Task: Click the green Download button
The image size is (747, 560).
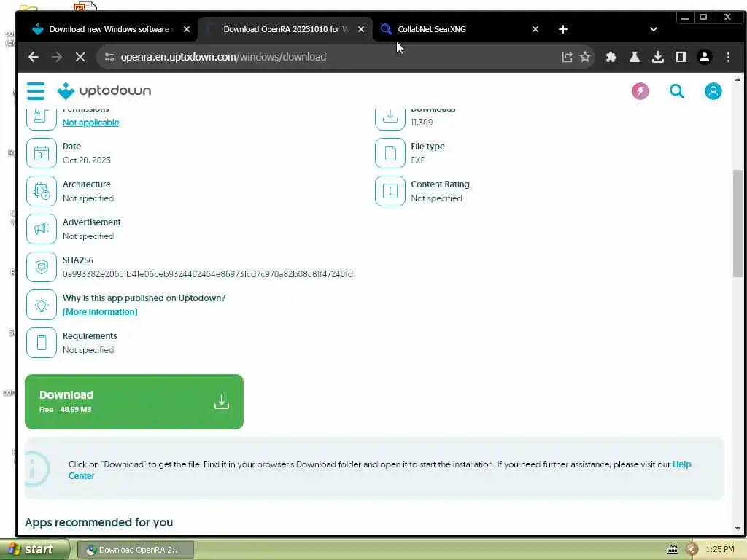Action: tap(134, 402)
